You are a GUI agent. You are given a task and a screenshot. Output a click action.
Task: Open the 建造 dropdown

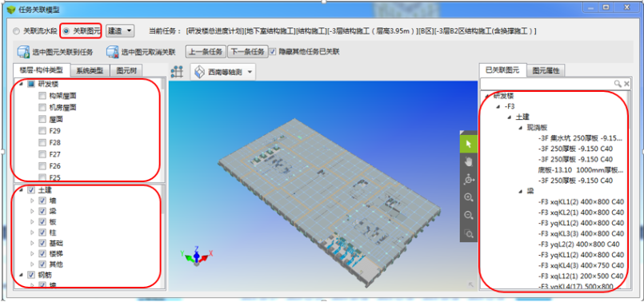coord(120,30)
